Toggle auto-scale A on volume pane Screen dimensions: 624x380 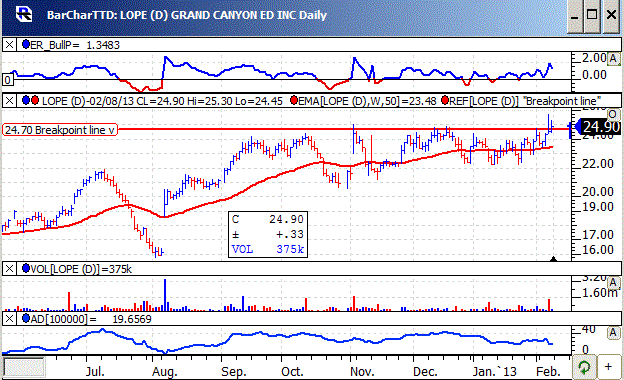point(614,283)
